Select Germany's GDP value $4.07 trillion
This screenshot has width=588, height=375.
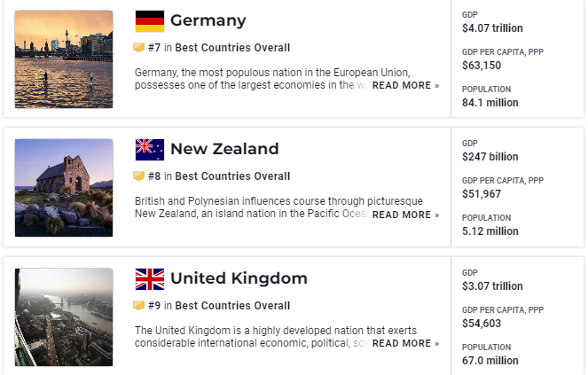492,28
